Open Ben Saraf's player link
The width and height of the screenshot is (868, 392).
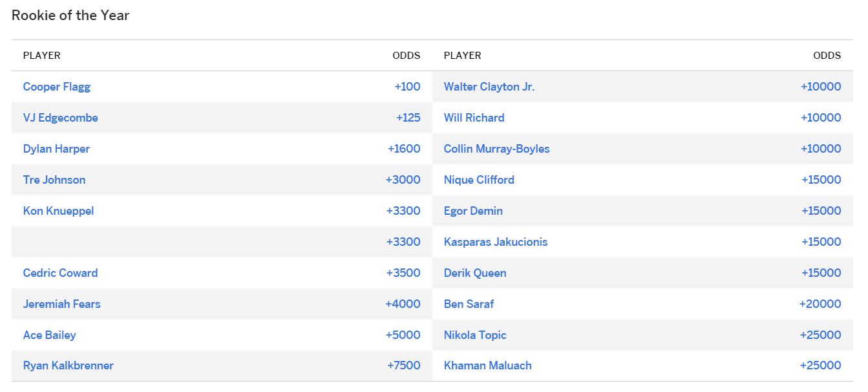point(469,304)
